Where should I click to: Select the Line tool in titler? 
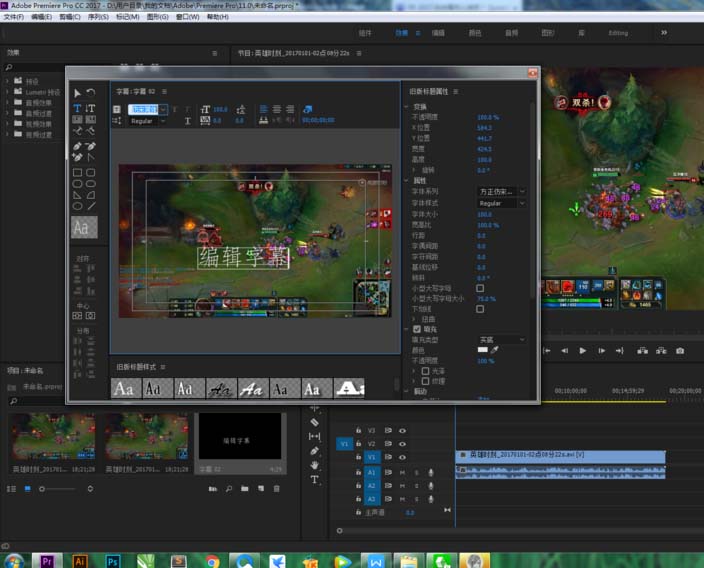(x=91, y=206)
